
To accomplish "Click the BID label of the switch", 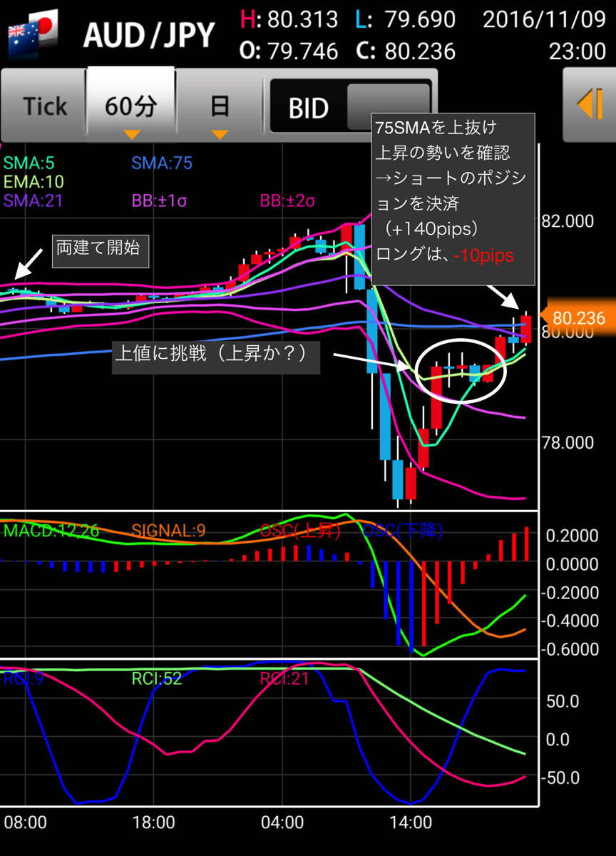I will tap(308, 108).
